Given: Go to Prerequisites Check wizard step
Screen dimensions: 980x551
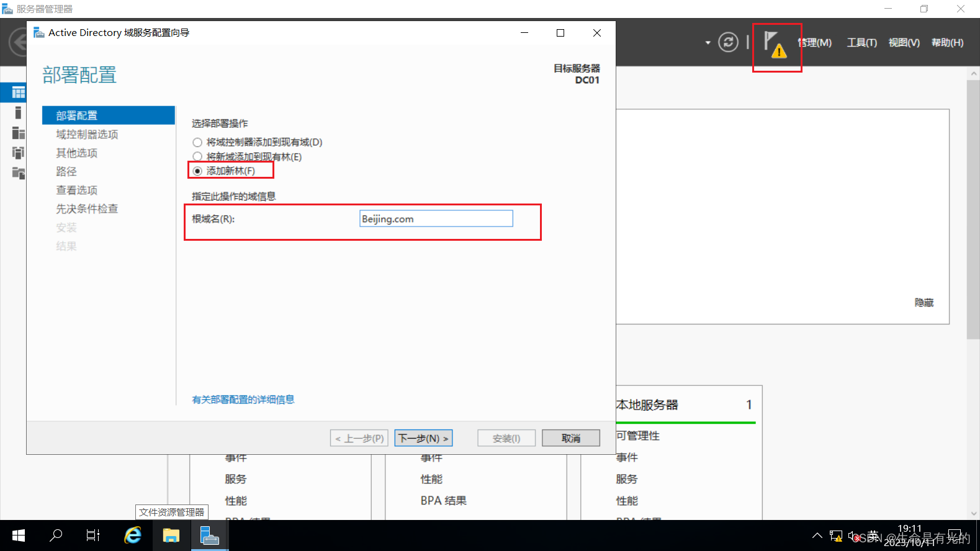Looking at the screenshot, I should coord(87,208).
